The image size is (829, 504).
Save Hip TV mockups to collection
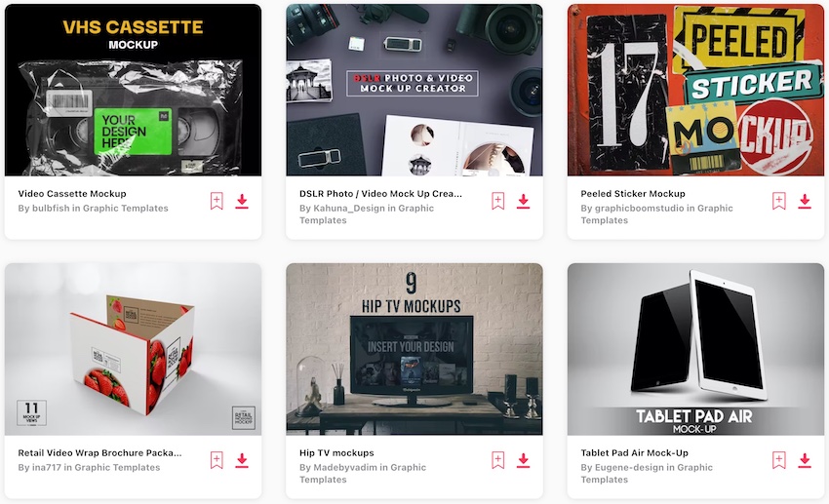[498, 460]
